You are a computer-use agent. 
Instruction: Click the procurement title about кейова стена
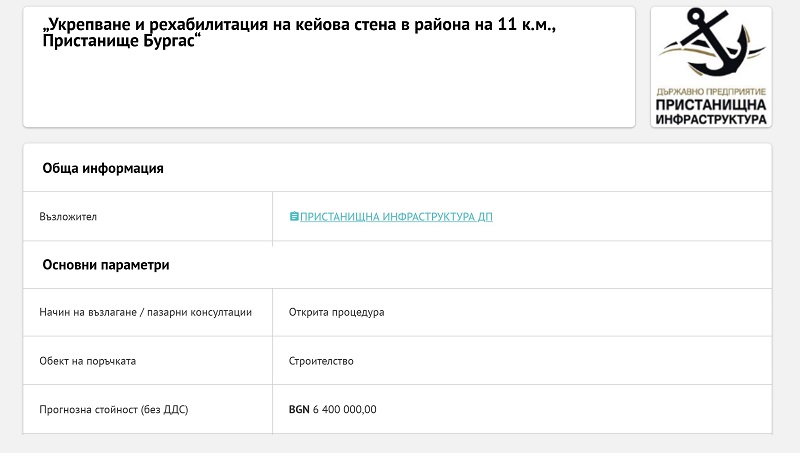click(x=299, y=32)
